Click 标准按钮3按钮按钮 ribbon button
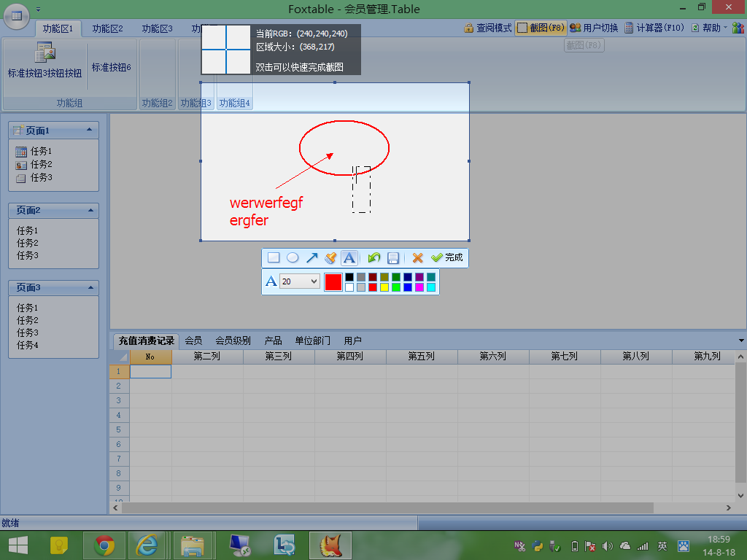 [x=44, y=61]
